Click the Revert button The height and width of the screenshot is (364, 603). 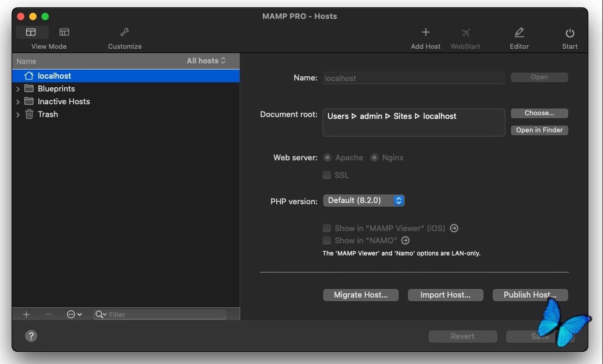tap(463, 337)
